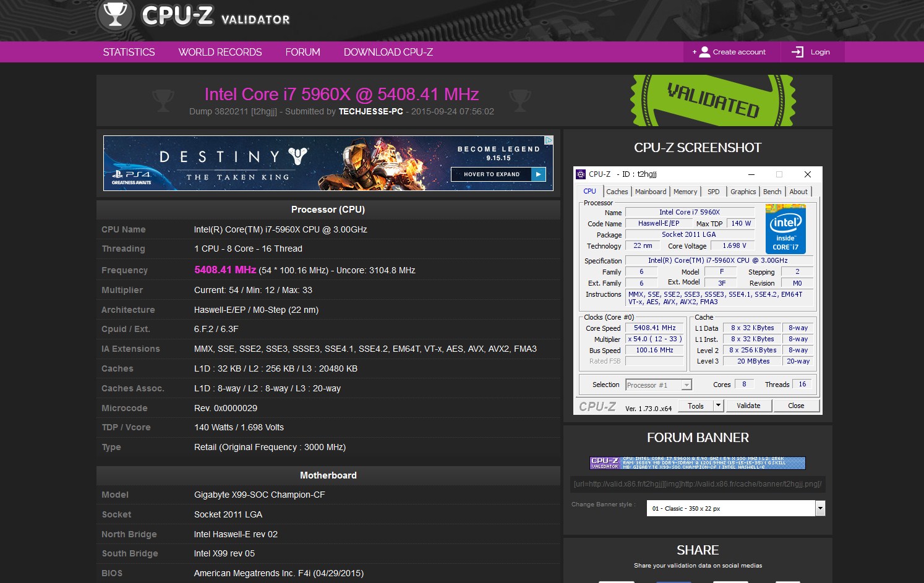Click the Create account person icon
924x583 pixels.
coord(704,52)
